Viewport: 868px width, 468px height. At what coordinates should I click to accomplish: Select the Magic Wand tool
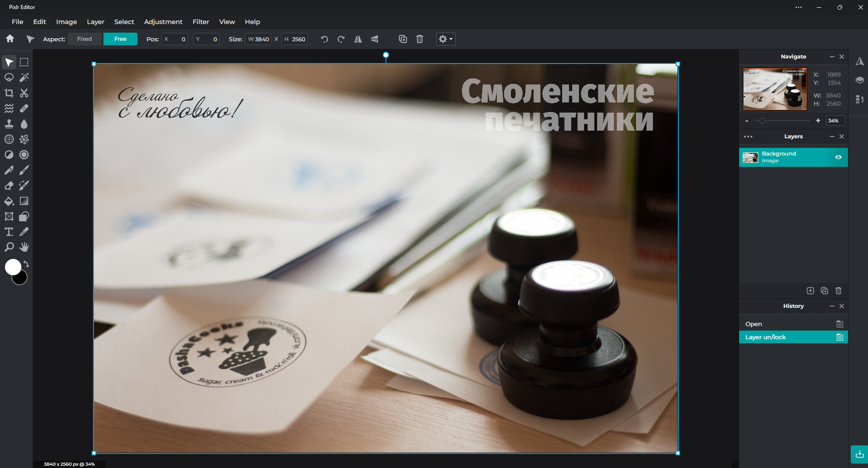coord(24,78)
